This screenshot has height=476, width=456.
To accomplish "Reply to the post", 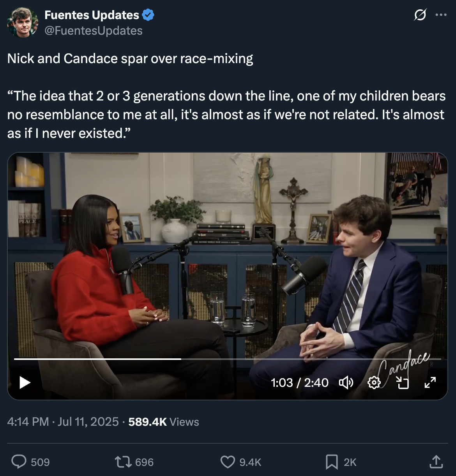I will [x=19, y=462].
